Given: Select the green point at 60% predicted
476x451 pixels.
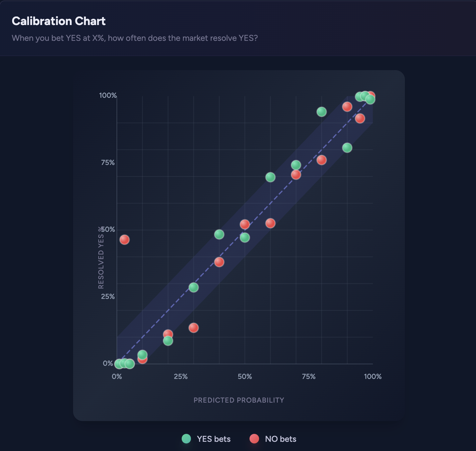Looking at the screenshot, I should tap(270, 177).
